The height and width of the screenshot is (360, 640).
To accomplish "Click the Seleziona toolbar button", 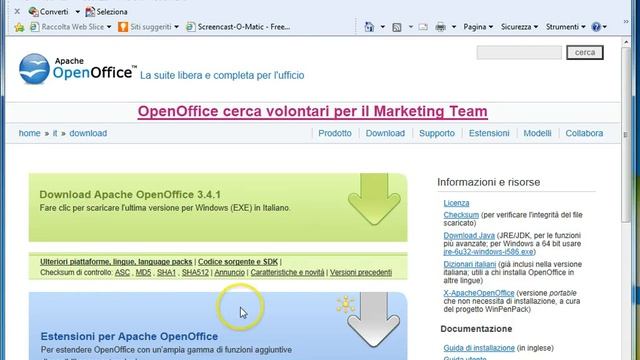I will [x=107, y=12].
